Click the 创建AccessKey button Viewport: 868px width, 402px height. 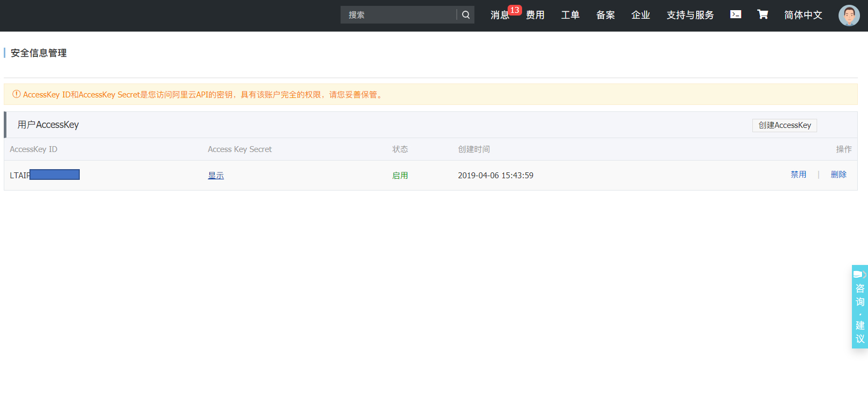click(x=784, y=125)
